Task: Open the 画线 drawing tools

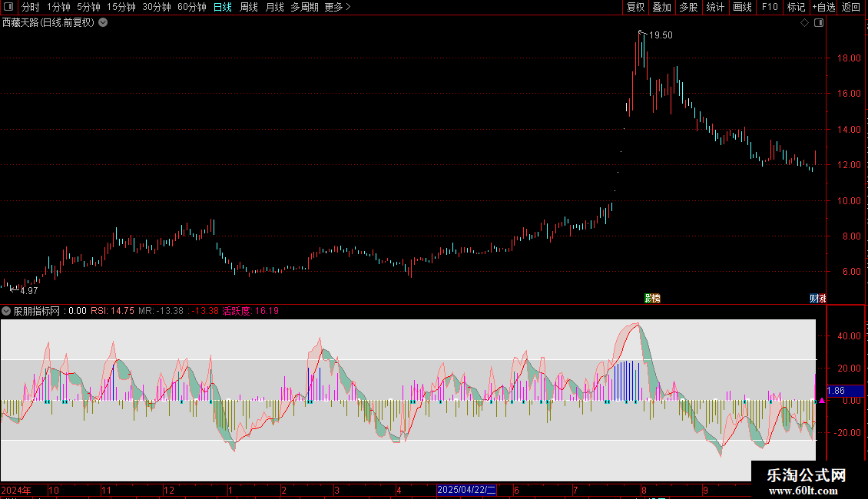Action: [742, 7]
